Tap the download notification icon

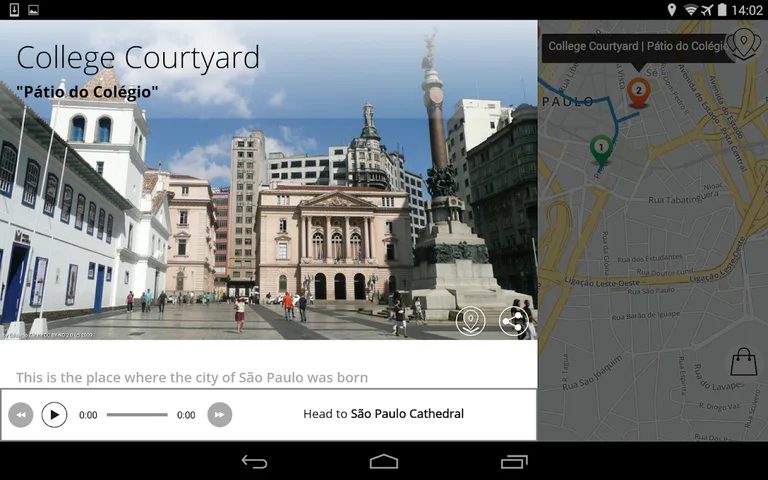(14, 10)
